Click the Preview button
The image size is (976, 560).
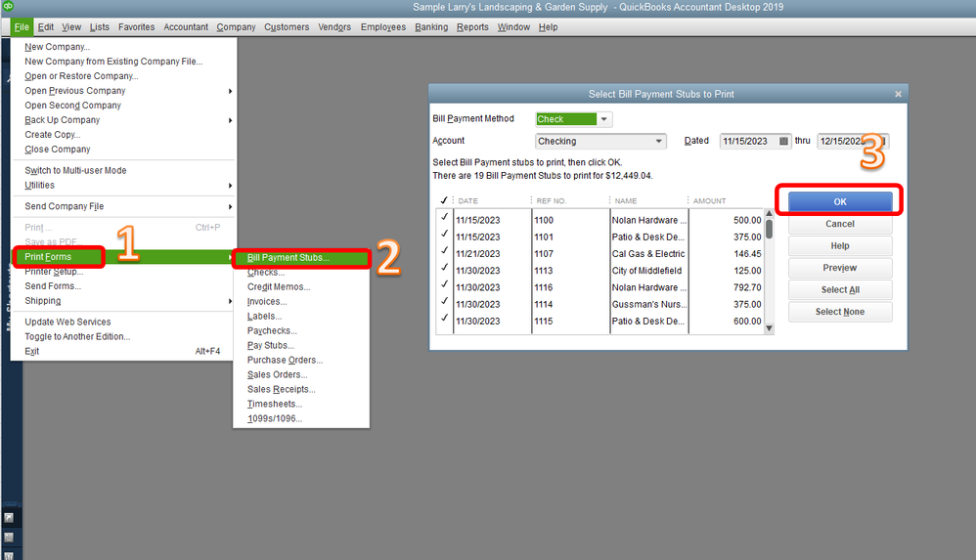(x=840, y=268)
